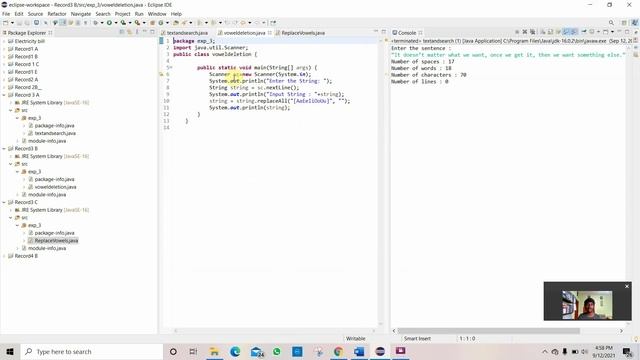Clear the Console output icon
The image size is (640, 360).
pos(543,32)
